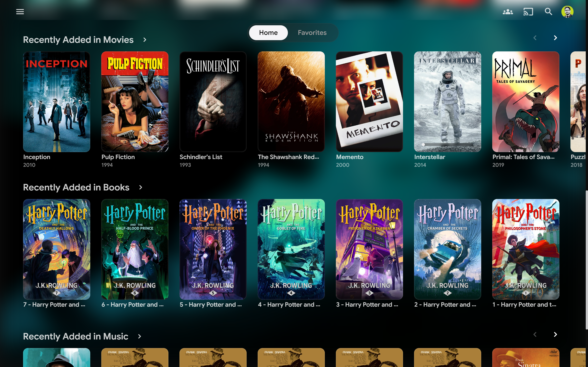Image resolution: width=588 pixels, height=367 pixels.
Task: Open the Schindler's List title link
Action: pos(201,157)
